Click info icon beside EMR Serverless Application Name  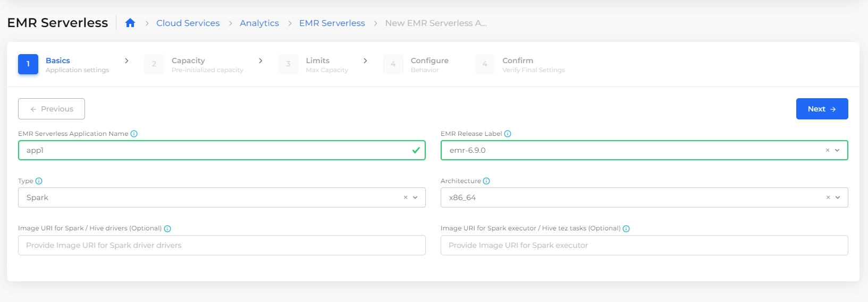click(134, 134)
